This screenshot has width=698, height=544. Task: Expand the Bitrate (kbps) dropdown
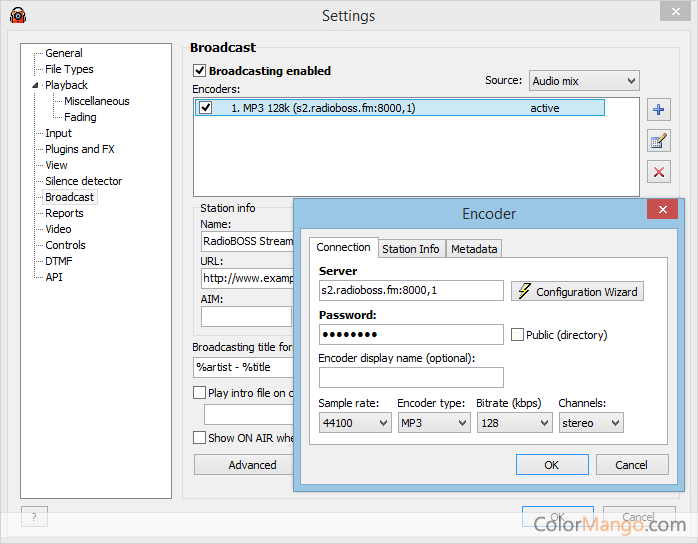(x=514, y=423)
